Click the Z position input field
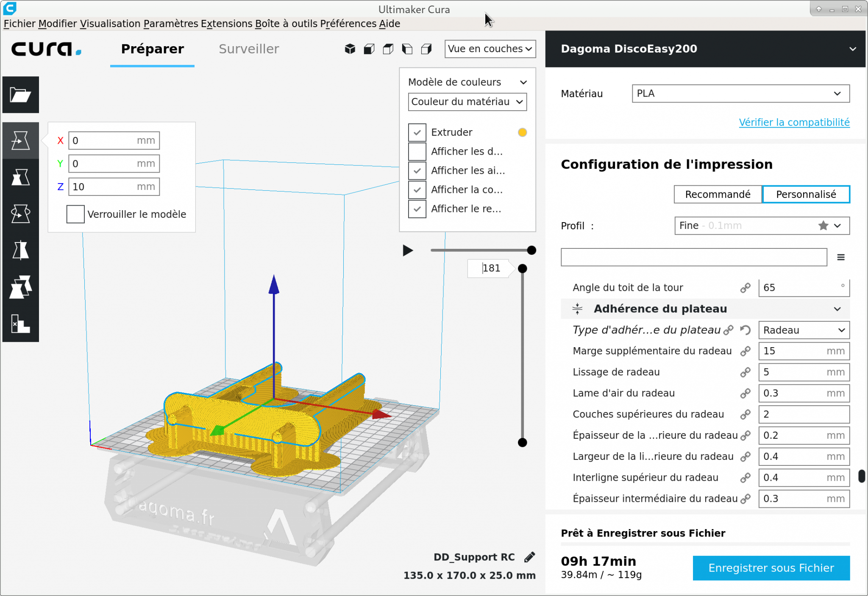Viewport: 868px width, 596px height. 114,187
